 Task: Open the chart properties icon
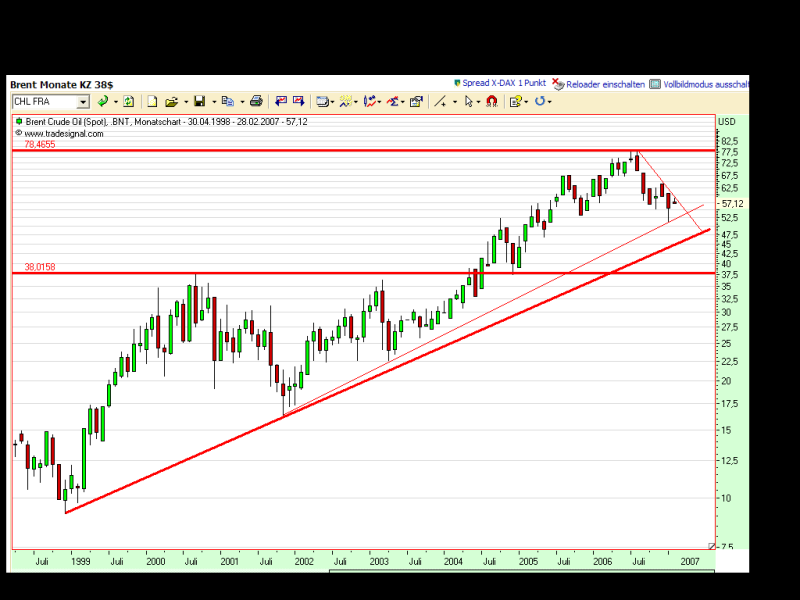click(416, 102)
